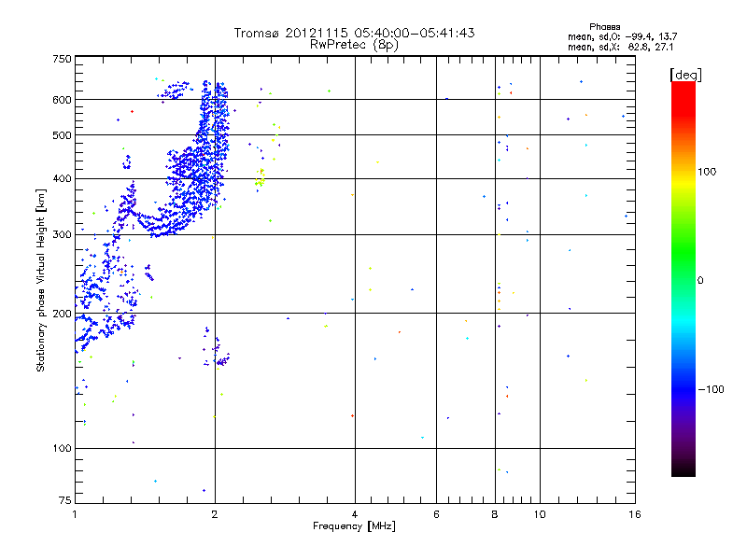Click the x-axis tick label '6'
The height and width of the screenshot is (560, 747).
(436, 514)
